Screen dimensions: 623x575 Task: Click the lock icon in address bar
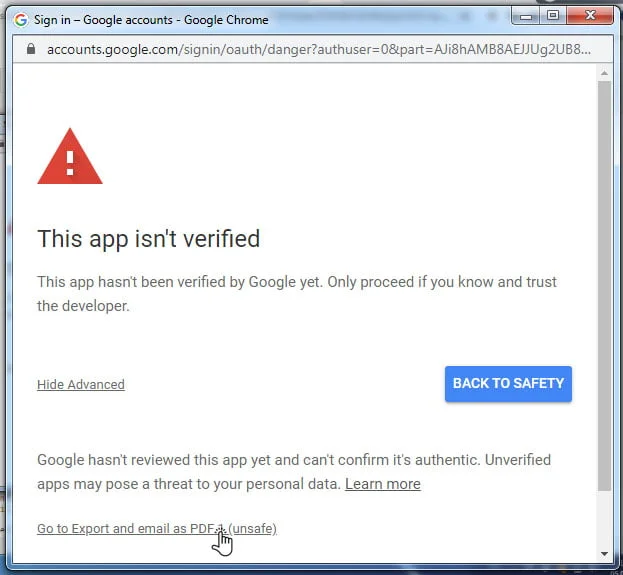31,49
